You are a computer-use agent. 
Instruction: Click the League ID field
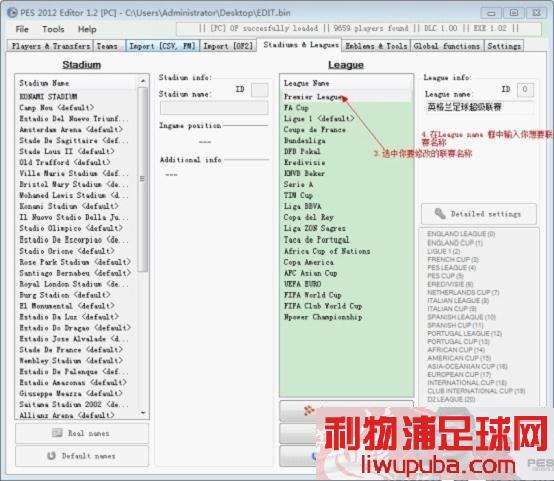click(525, 89)
